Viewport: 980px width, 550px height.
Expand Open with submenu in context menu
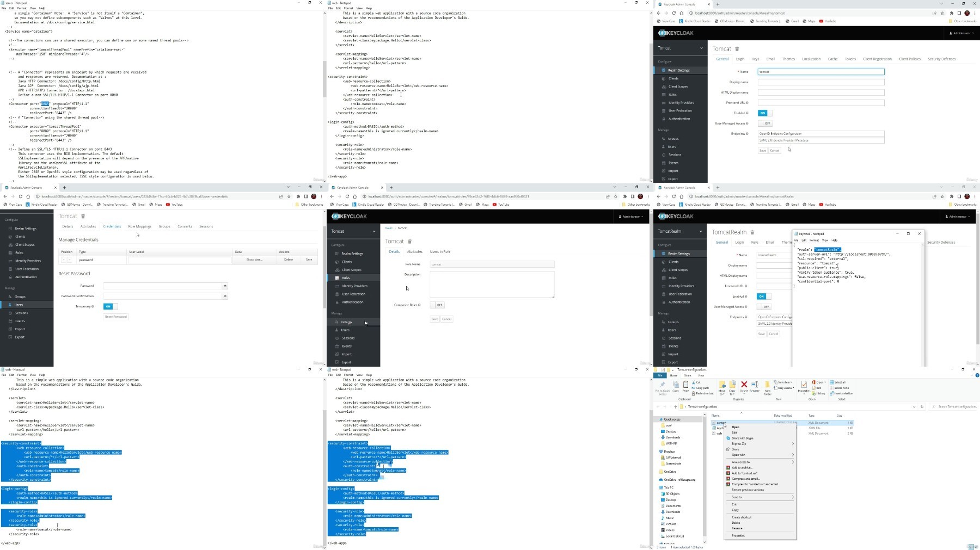tap(760, 455)
